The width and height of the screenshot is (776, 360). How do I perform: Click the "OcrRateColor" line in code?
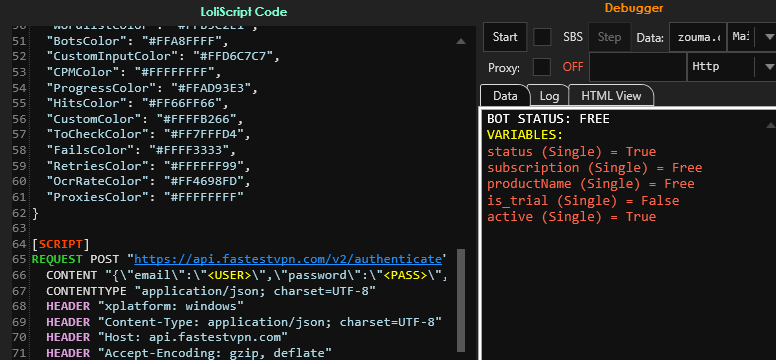click(148, 181)
